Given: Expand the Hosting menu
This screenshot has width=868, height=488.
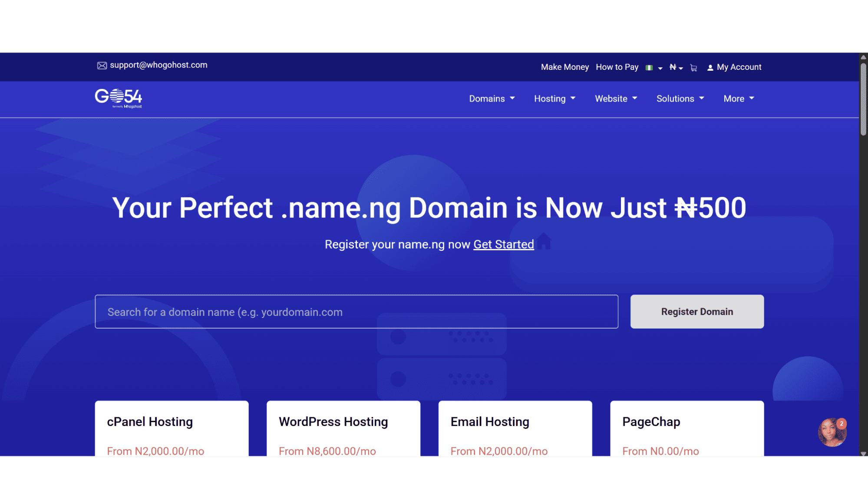Looking at the screenshot, I should (554, 98).
